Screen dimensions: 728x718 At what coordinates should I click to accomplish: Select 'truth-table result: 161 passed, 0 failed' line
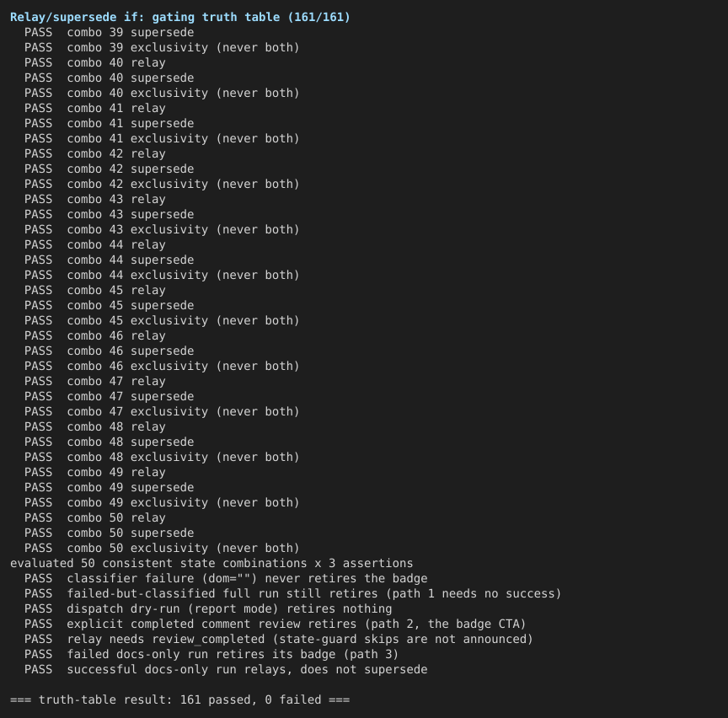point(180,700)
